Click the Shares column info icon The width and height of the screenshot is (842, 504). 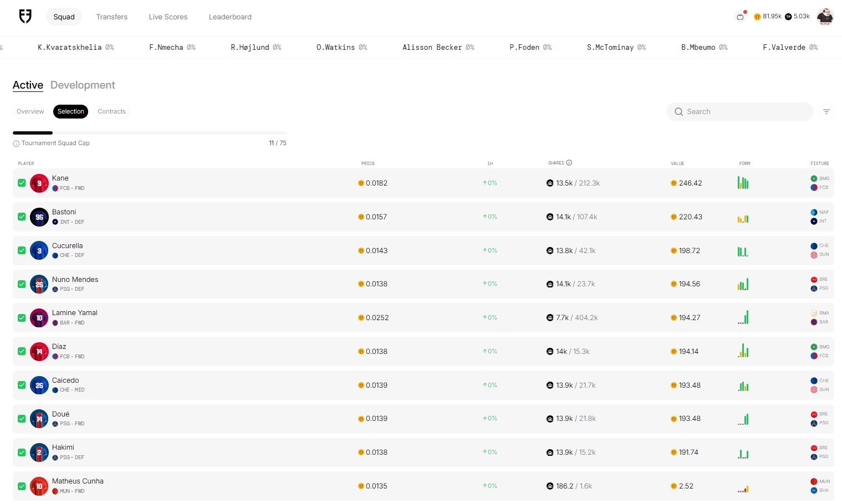(x=569, y=163)
